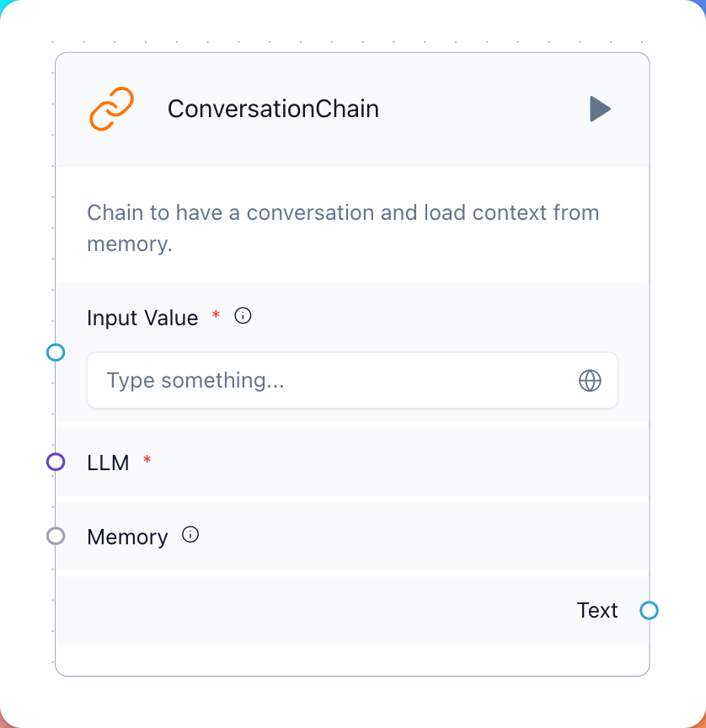Select the ConversationChain title text
The image size is (706, 728).
273,109
